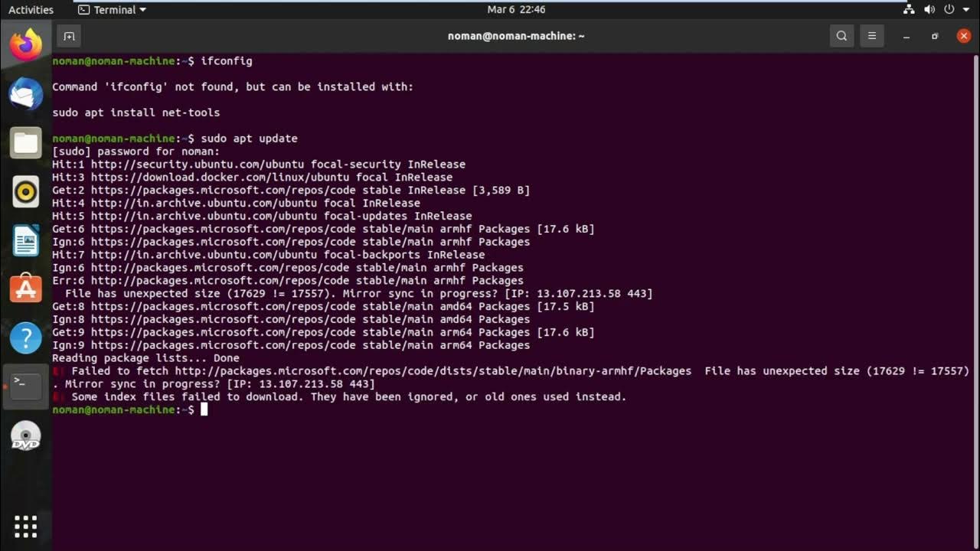Open a new terminal tab
Image resolution: width=980 pixels, height=551 pixels.
pos(69,36)
